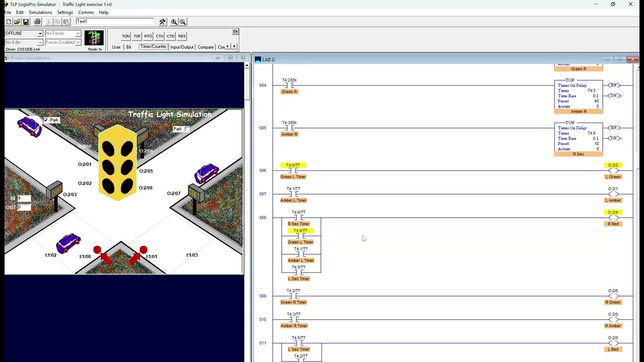Screen dimensions: 644x362
Task: Select the Timer/Counter instruction tab
Action: pos(153,47)
